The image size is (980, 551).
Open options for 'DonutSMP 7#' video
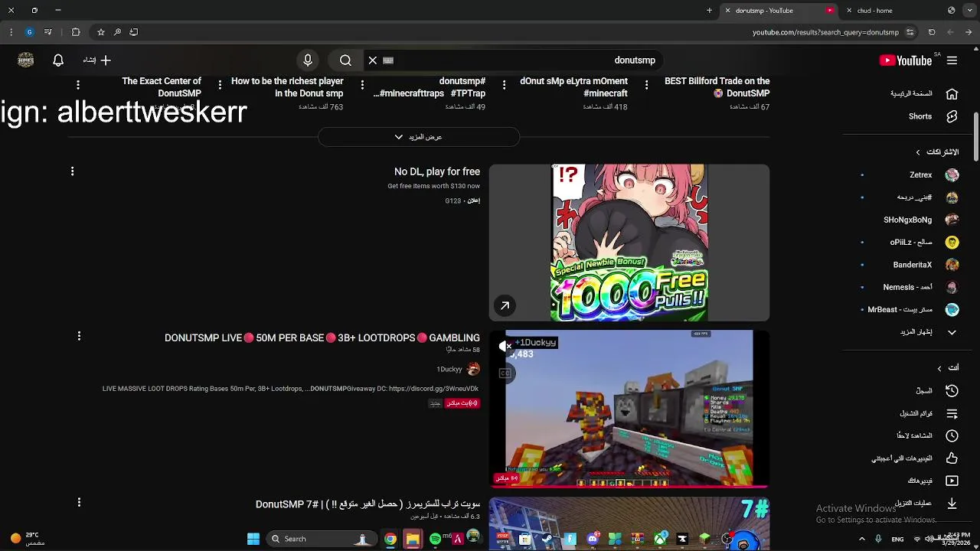[x=79, y=502]
